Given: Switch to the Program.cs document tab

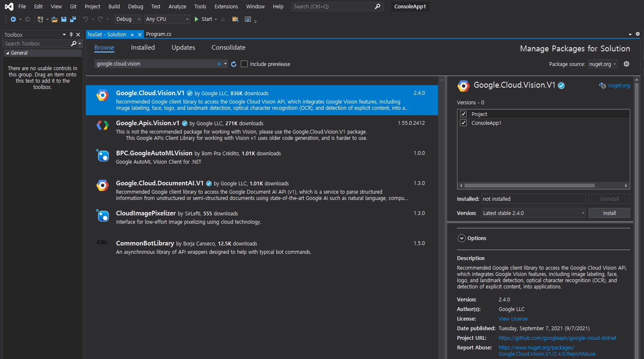Looking at the screenshot, I should point(159,34).
